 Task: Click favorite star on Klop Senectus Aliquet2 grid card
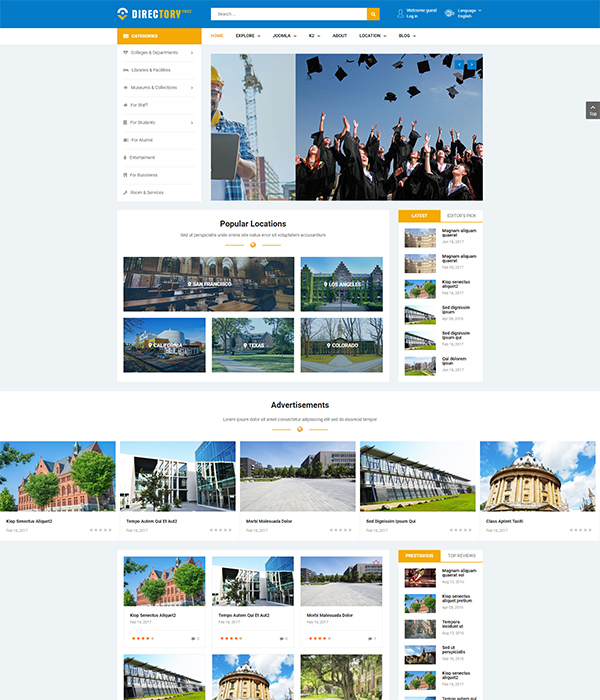[x=199, y=562]
